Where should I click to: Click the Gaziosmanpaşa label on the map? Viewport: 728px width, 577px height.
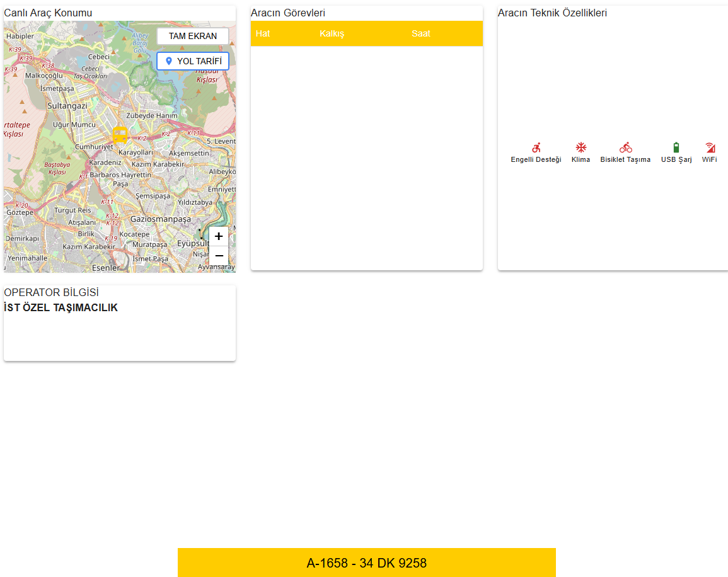pyautogui.click(x=160, y=219)
